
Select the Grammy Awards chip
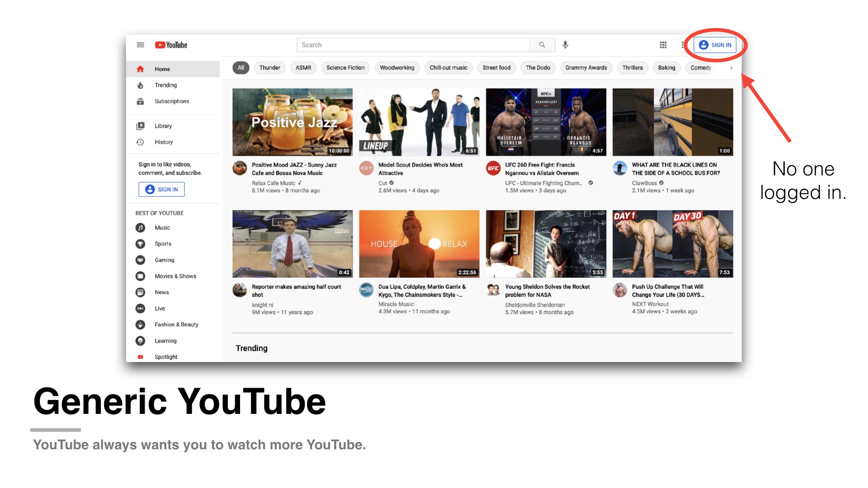coord(586,68)
